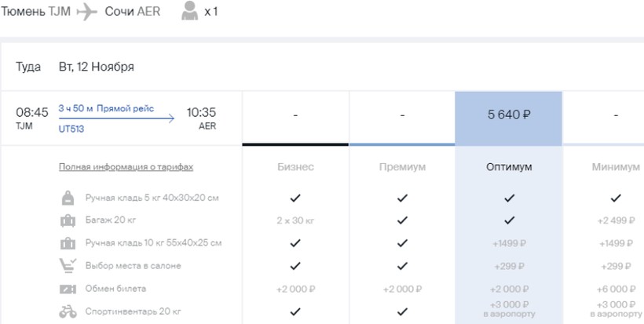The width and height of the screenshot is (644, 324).
Task: Open Полная информация о тарифах link
Action: (x=126, y=167)
